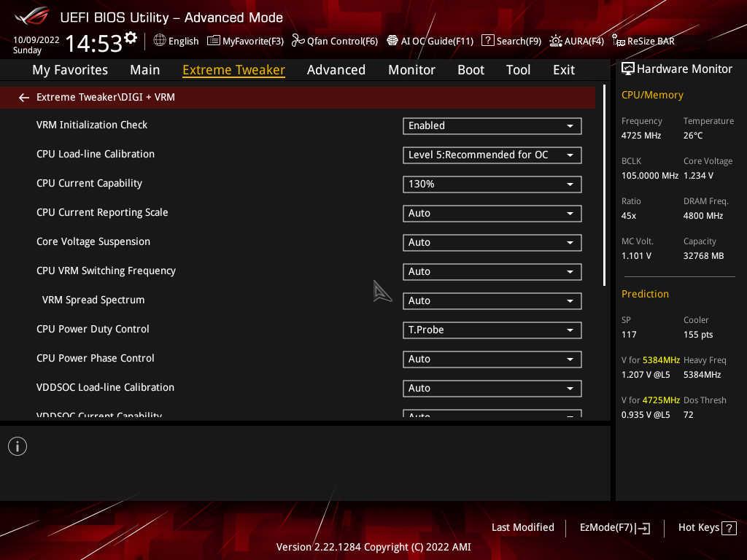Switch to My Favorites tab
This screenshot has width=747, height=560.
70,70
